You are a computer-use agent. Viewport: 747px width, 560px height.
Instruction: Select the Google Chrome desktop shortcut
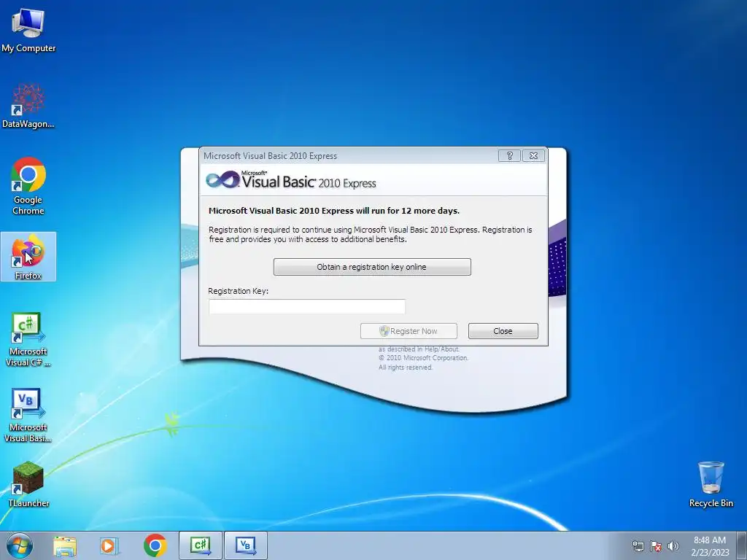[28, 186]
